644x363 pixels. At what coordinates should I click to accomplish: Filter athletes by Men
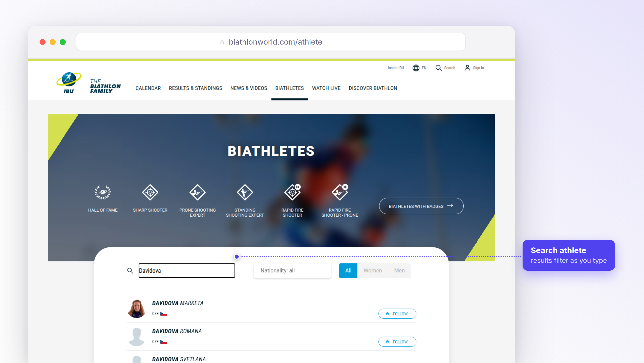pyautogui.click(x=399, y=270)
